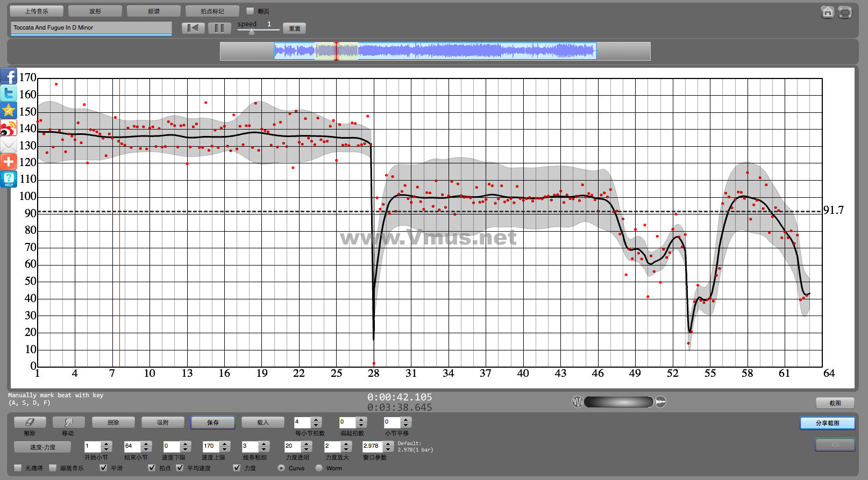Select the Worm radio button
This screenshot has height=480, width=868.
319,468
